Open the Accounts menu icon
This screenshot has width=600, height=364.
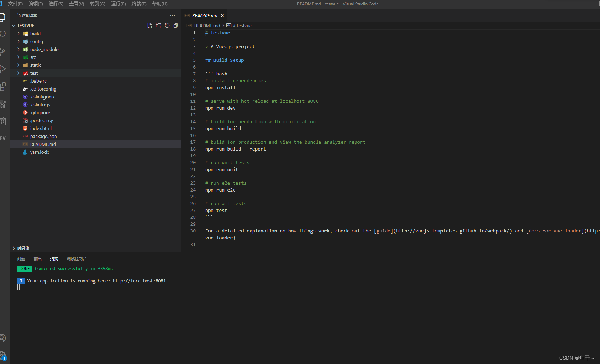[x=3, y=338]
